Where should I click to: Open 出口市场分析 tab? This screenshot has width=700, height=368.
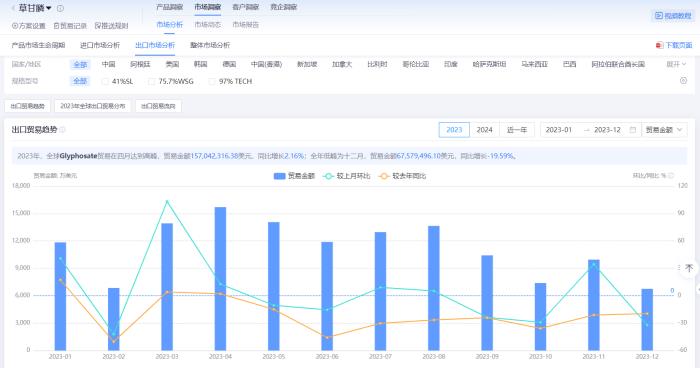[155, 45]
